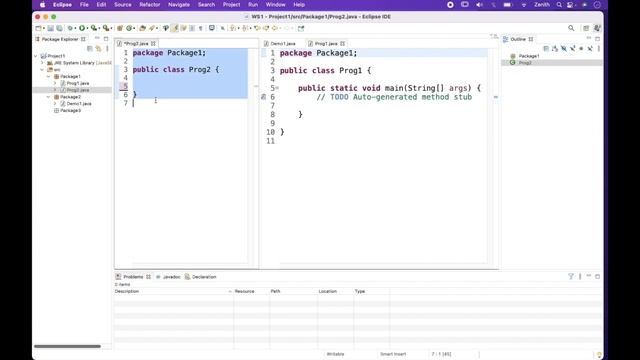The image size is (640, 360).
Task: Click the Open Perspective icon
Action: pyautogui.click(x=586, y=28)
